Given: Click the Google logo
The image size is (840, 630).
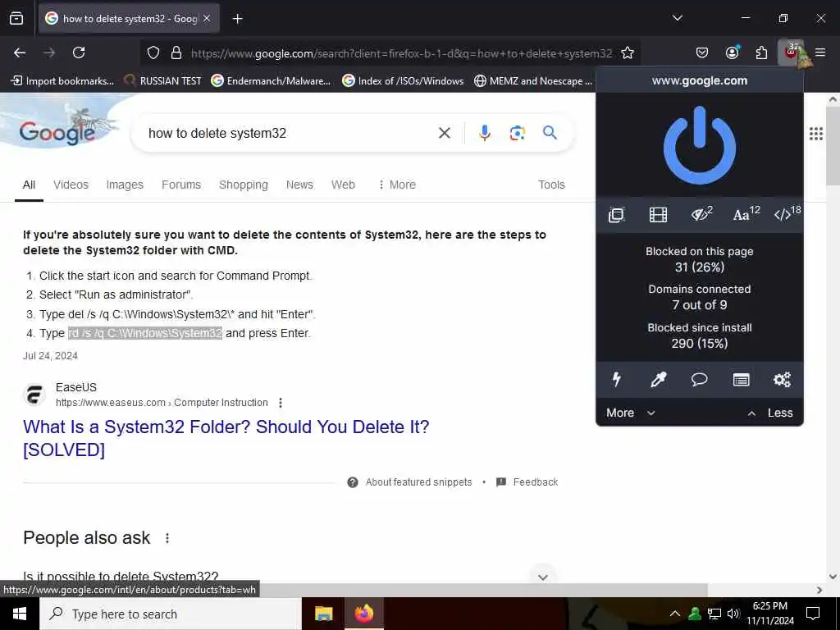Looking at the screenshot, I should pyautogui.click(x=57, y=132).
